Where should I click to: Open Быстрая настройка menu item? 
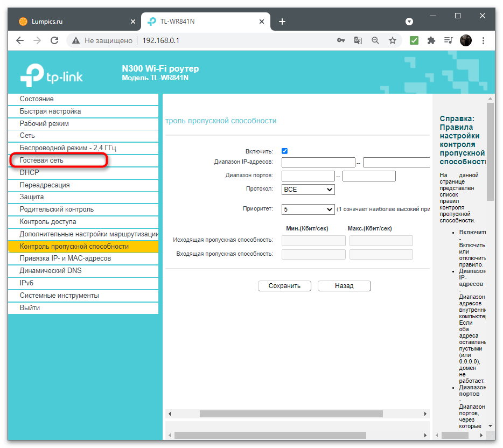(x=83, y=111)
